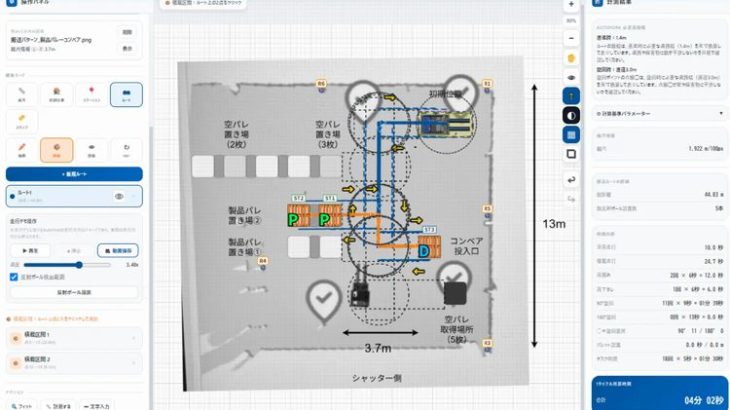The height and width of the screenshot is (410, 730).
Task: Uncheck the reflector pole detection checkbox
Action: click(x=14, y=277)
